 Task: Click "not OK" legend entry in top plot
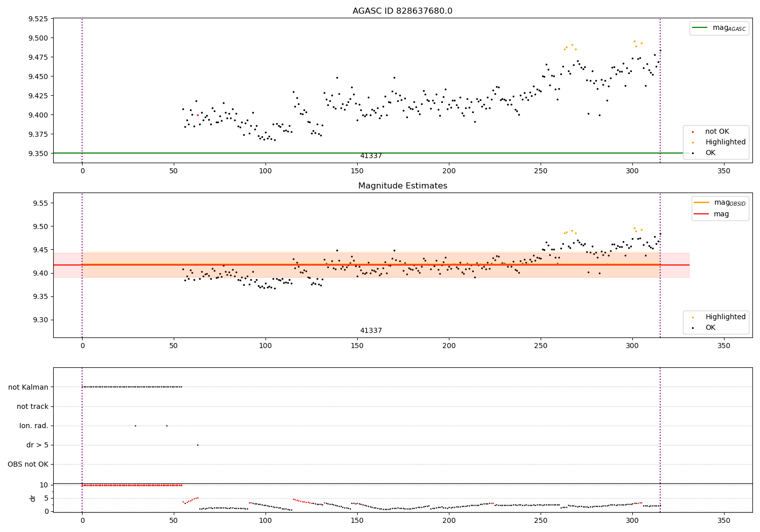pyautogui.click(x=711, y=132)
